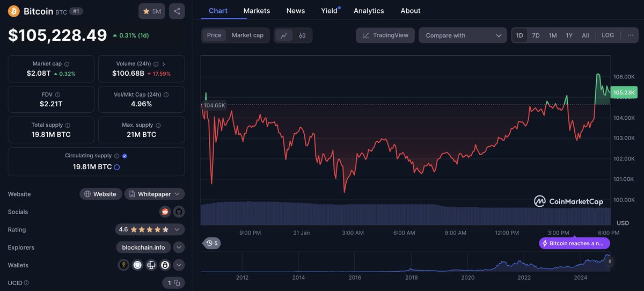Screen dimensions: 644x291
Task: Visit the Bitcoin Website link
Action: pyautogui.click(x=100, y=194)
